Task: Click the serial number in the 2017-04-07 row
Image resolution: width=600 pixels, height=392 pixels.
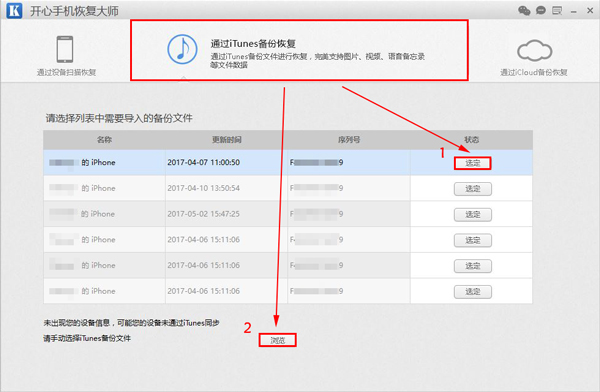Action: tap(316, 162)
